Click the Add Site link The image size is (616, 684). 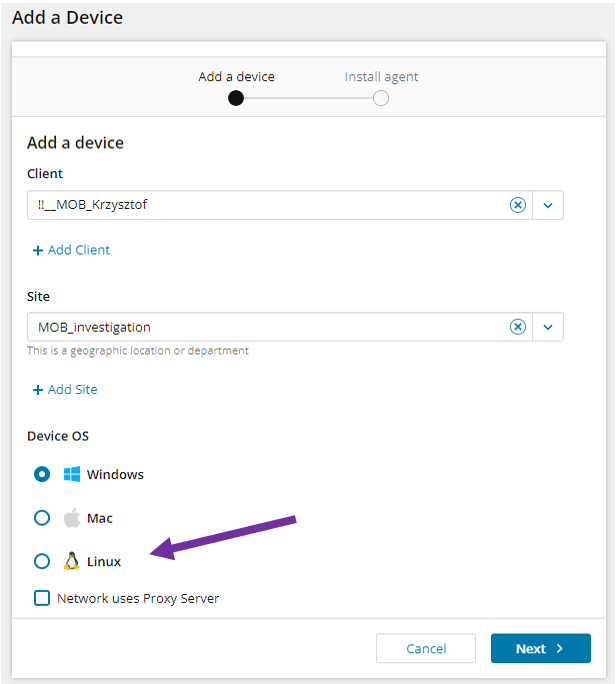pyautogui.click(x=73, y=390)
